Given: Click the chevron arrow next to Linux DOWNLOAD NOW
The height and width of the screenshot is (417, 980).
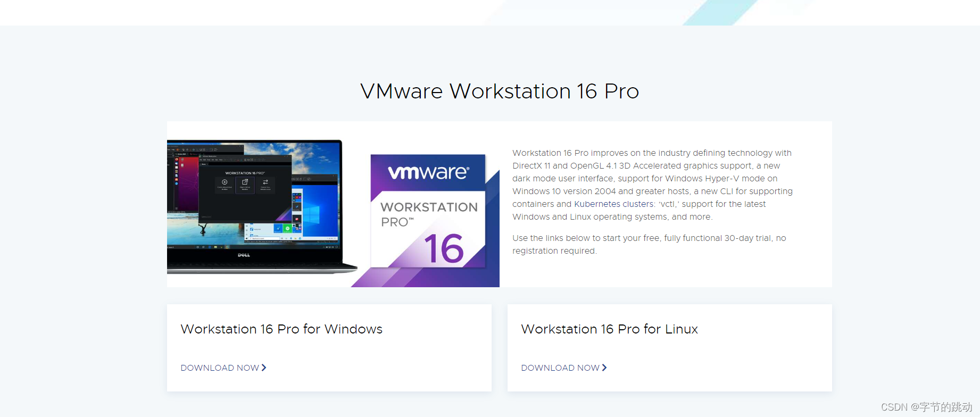Looking at the screenshot, I should (x=604, y=368).
